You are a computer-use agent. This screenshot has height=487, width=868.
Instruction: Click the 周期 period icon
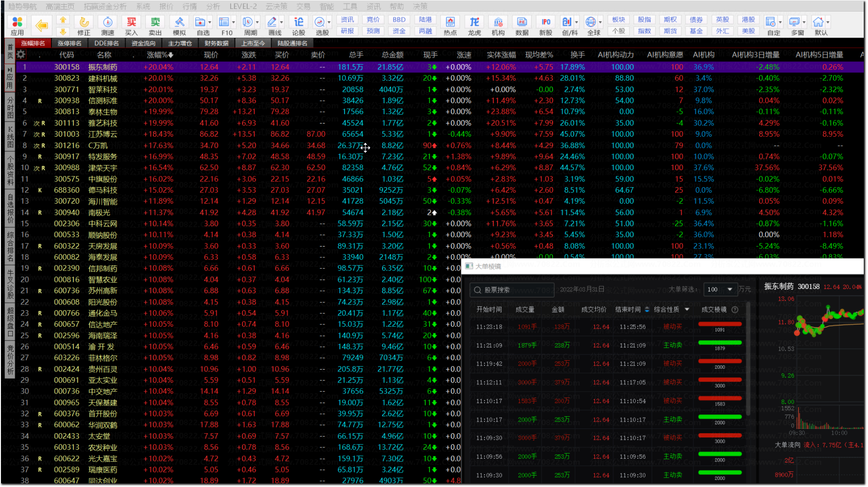click(249, 25)
